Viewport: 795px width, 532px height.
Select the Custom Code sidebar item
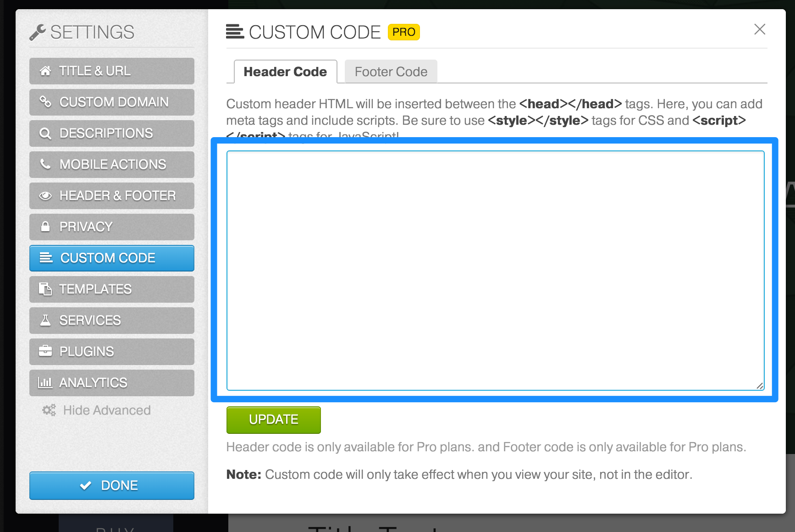(x=111, y=258)
